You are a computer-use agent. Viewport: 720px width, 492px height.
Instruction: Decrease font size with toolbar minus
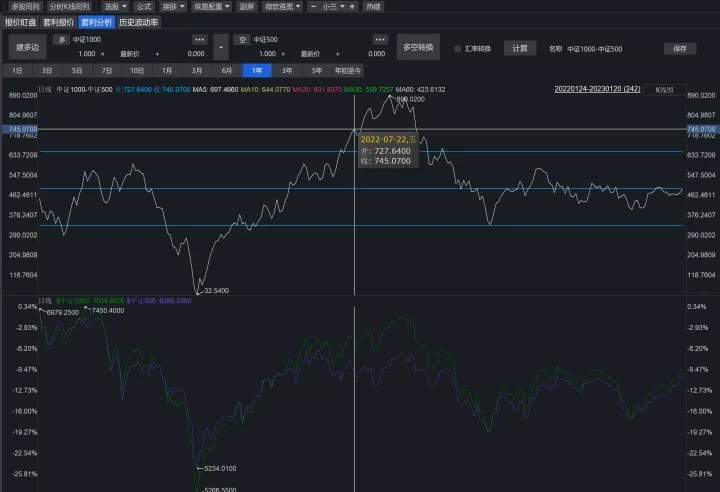[x=313, y=6]
